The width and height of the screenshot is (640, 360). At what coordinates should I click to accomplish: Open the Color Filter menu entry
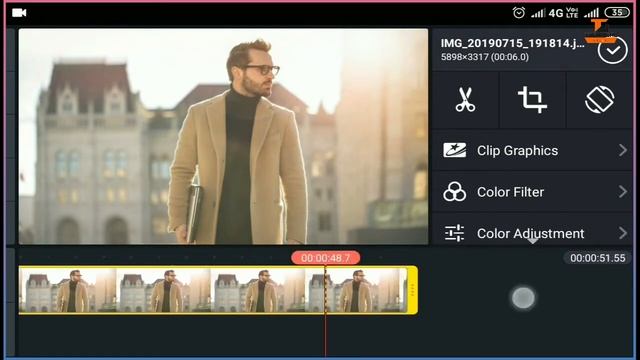click(x=532, y=192)
